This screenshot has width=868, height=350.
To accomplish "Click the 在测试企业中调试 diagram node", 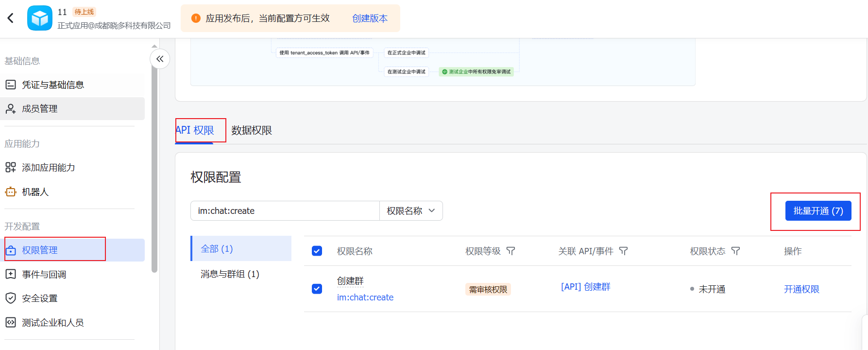I will (x=406, y=71).
